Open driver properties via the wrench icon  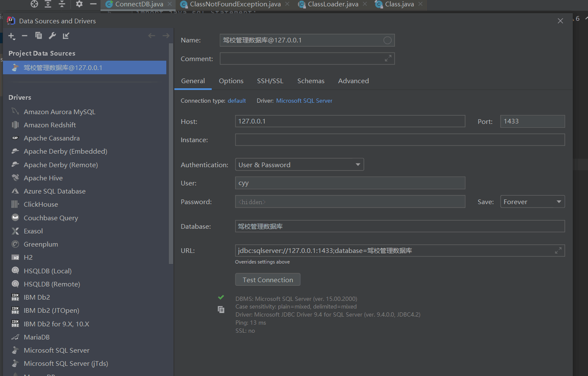click(52, 36)
